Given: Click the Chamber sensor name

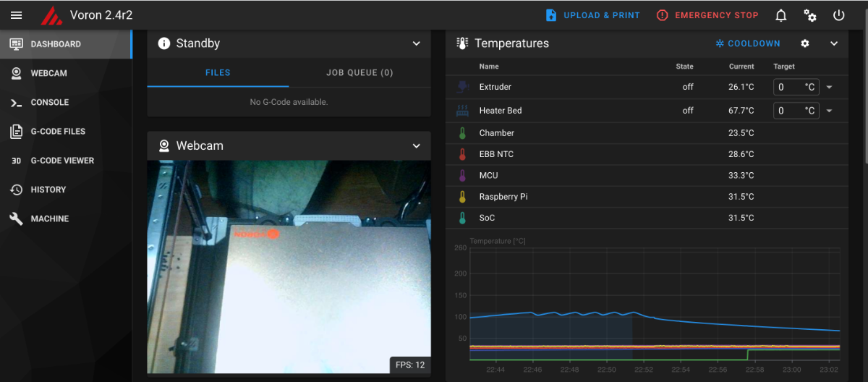Looking at the screenshot, I should click(497, 133).
